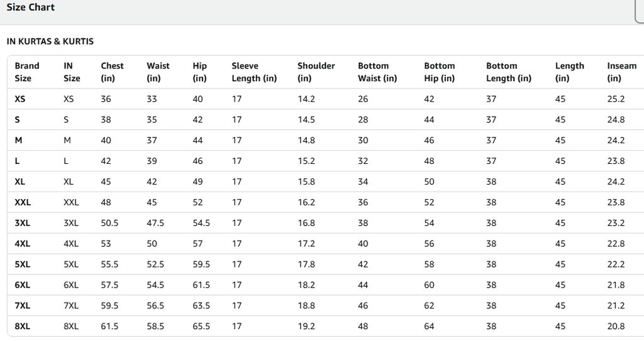Click the Sleeve Length (in) header
The width and height of the screenshot is (644, 341).
pos(253,72)
